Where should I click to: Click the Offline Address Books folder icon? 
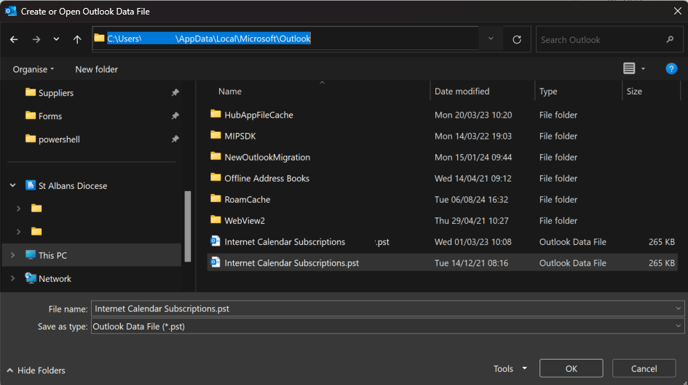(x=215, y=177)
